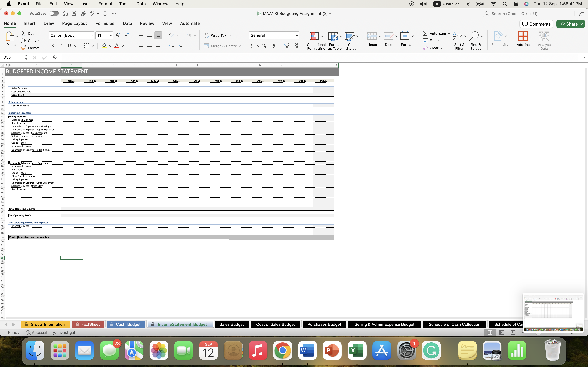Expand the Fill options dropdown

click(x=437, y=40)
